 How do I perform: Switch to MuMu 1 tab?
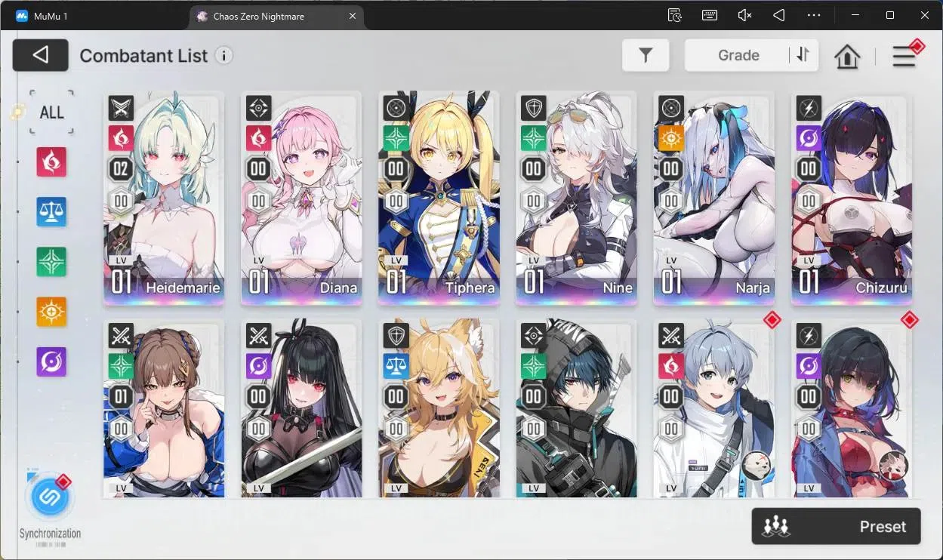coord(51,16)
